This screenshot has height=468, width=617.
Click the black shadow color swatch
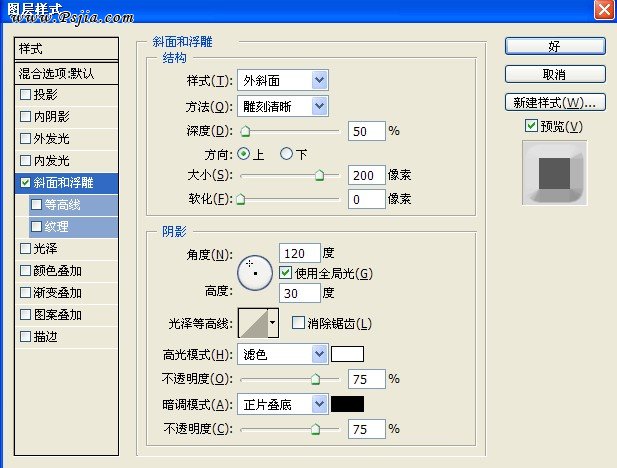[x=347, y=404]
